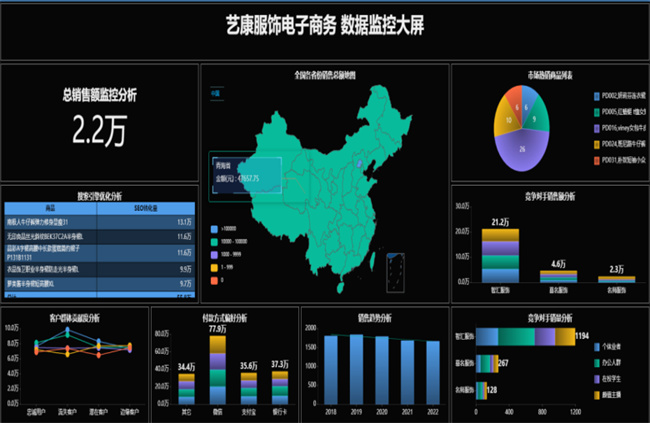Click the 微信 stacked bar showing 77.9万
Viewport: 650px width, 423px height.
click(216, 370)
